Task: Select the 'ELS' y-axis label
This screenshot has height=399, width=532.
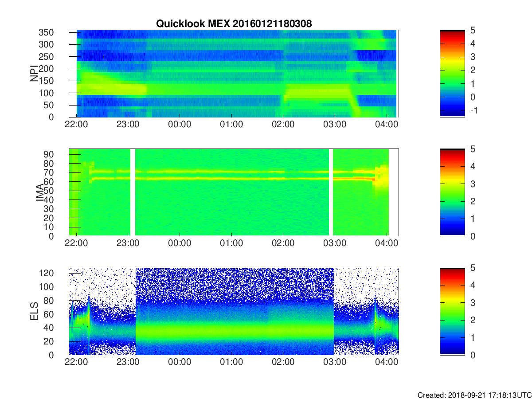Action: (x=34, y=311)
